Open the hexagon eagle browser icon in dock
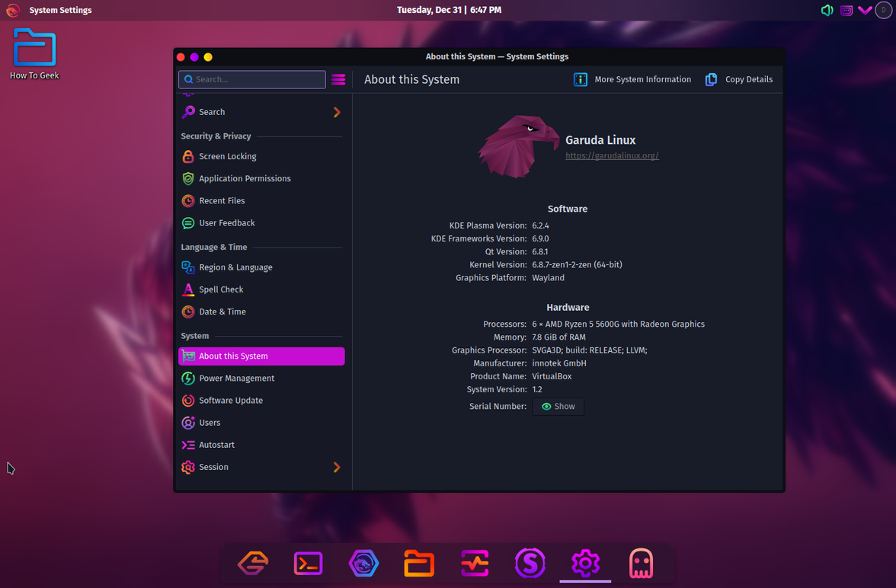Image resolution: width=896 pixels, height=588 pixels. 363,564
